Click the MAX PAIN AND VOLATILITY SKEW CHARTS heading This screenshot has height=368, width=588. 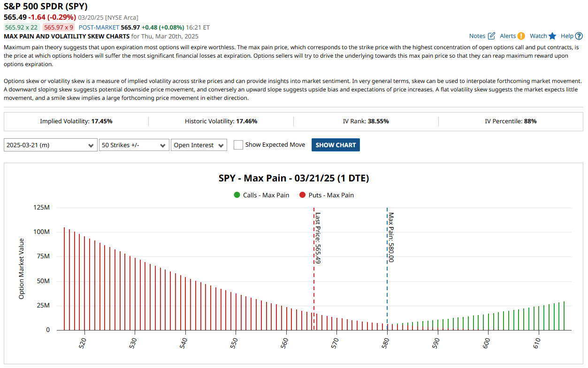pyautogui.click(x=66, y=36)
